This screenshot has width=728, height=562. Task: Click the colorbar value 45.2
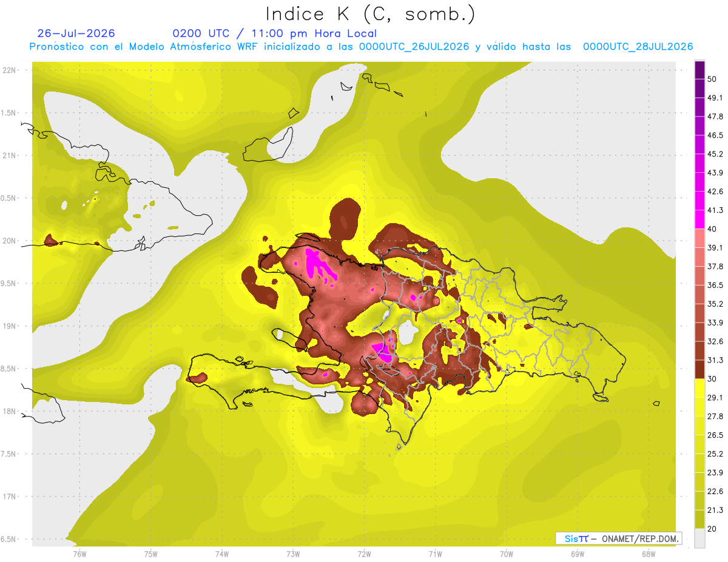[x=715, y=154]
